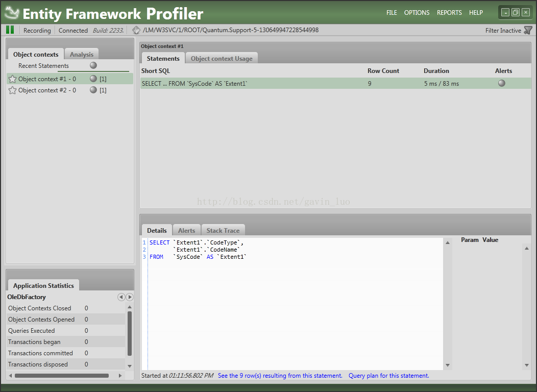Minimize the profiler window
Screen dimensions: 537x392
(x=505, y=13)
